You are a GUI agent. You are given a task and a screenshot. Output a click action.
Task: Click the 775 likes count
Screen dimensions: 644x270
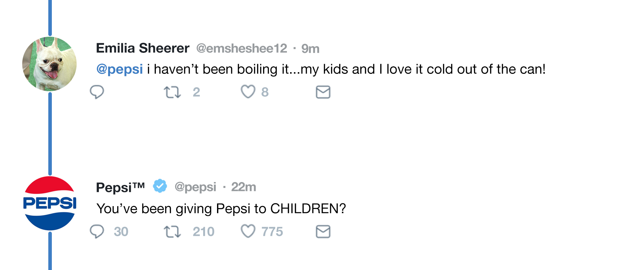coord(272,232)
